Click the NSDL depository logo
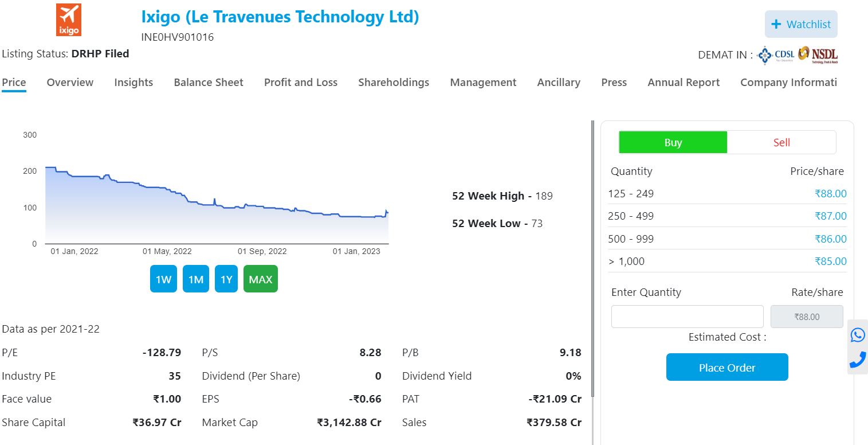868x445 pixels. (818, 54)
